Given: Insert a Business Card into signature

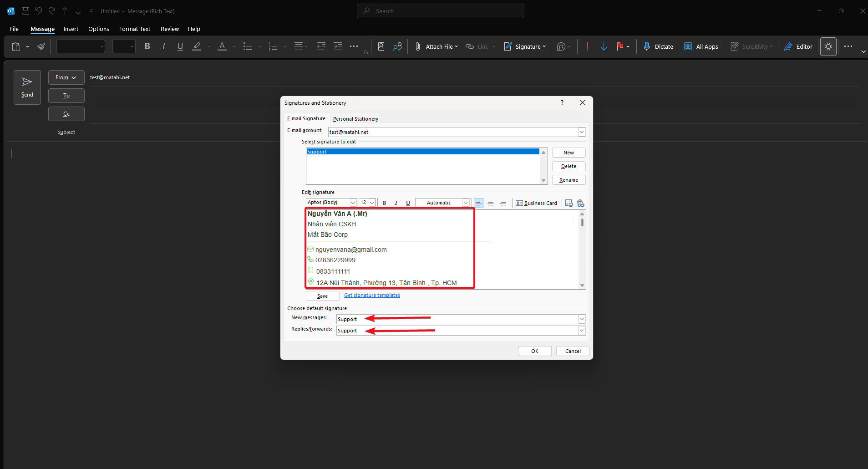Looking at the screenshot, I should (536, 203).
